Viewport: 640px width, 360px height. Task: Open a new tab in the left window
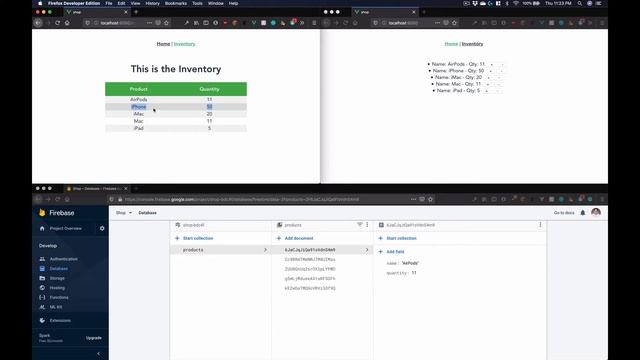point(136,12)
